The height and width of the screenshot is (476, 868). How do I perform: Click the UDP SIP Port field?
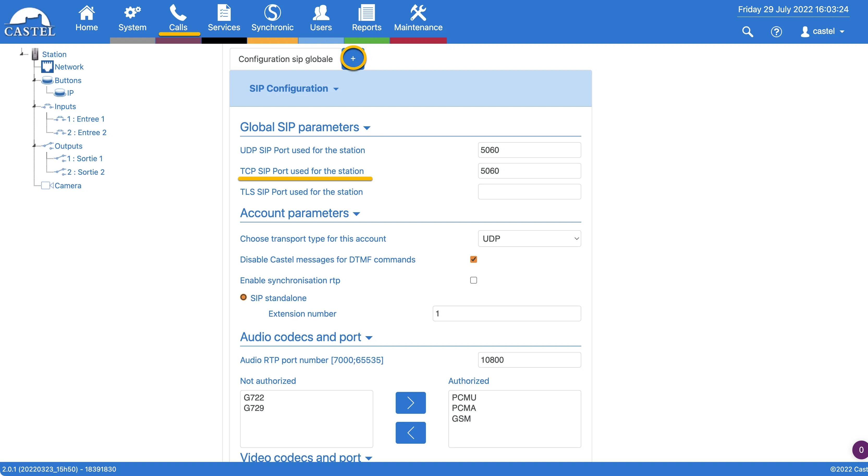click(x=529, y=150)
